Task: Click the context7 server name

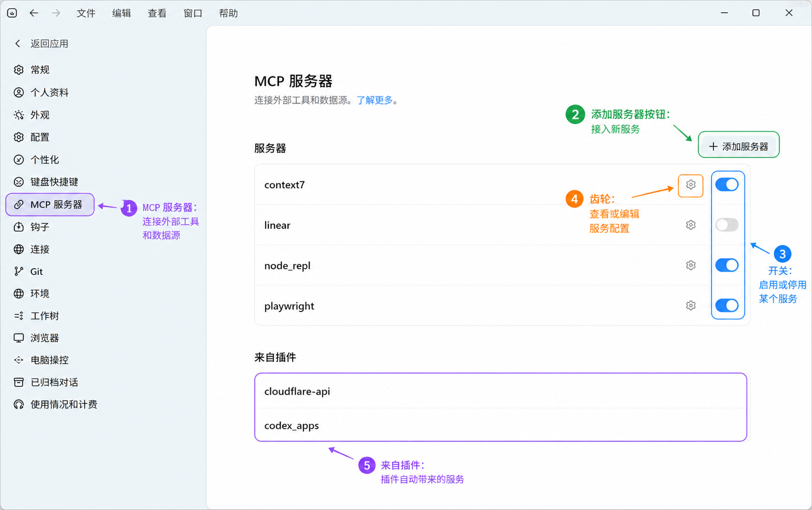Action: click(x=284, y=185)
